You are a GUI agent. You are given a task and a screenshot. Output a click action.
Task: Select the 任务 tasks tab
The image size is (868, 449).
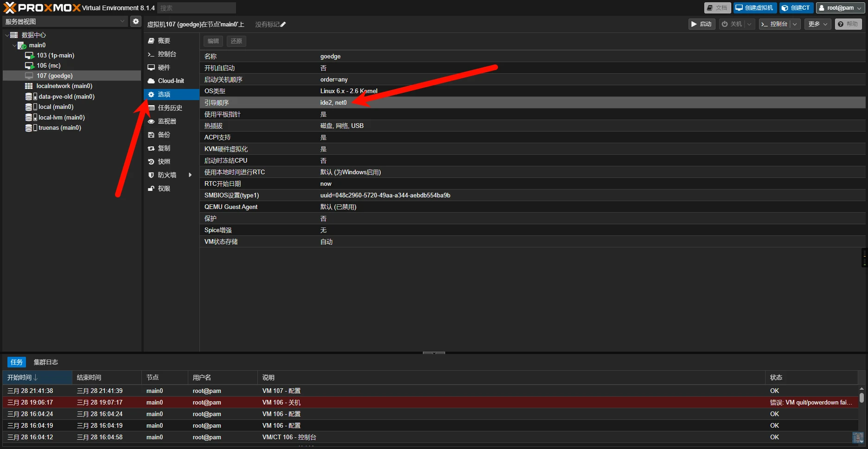coord(17,362)
